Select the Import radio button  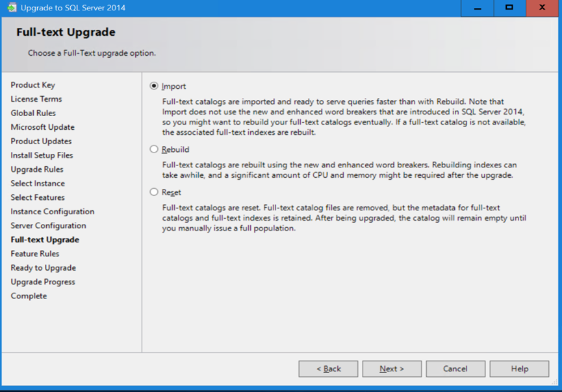pyautogui.click(x=154, y=86)
